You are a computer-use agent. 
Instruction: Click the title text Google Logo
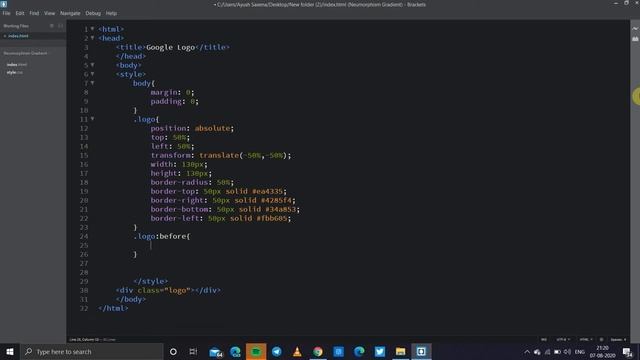point(171,47)
